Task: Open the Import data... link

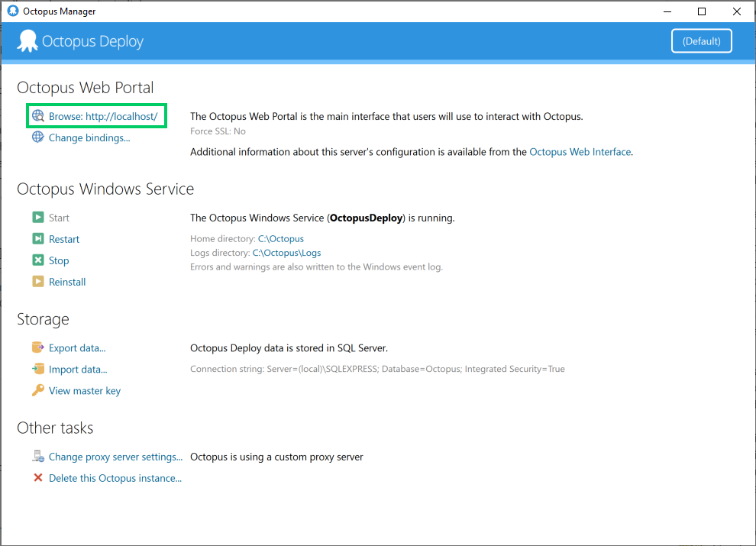Action: [78, 370]
